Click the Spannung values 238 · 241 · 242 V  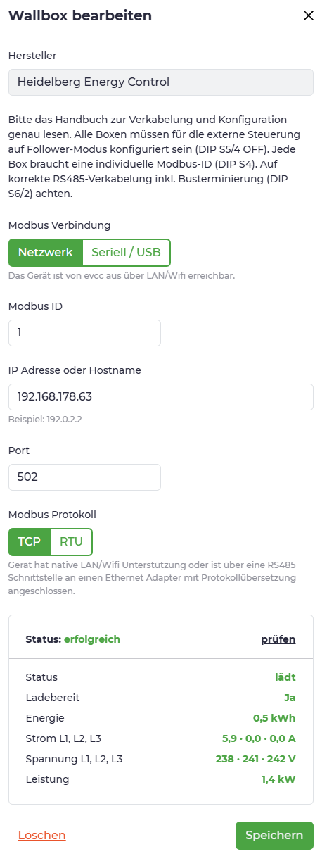pos(255,759)
